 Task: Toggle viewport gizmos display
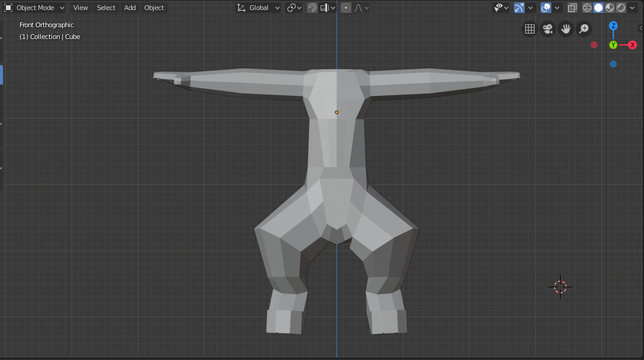click(x=519, y=8)
